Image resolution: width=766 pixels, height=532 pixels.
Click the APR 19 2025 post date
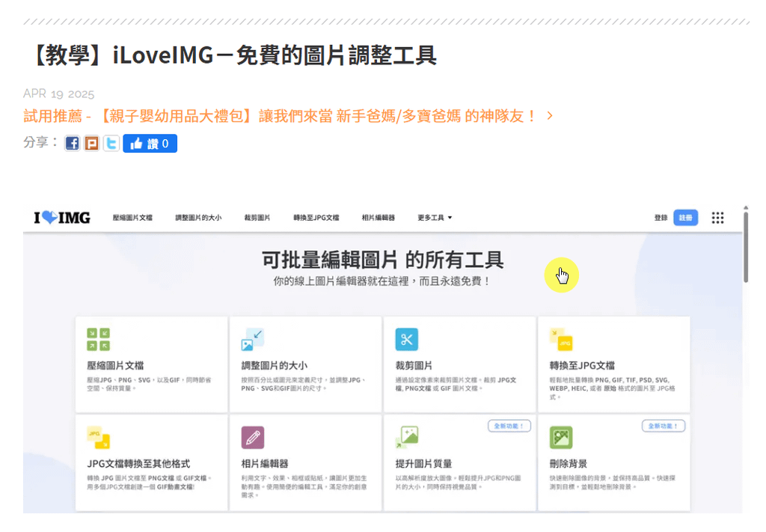click(58, 94)
